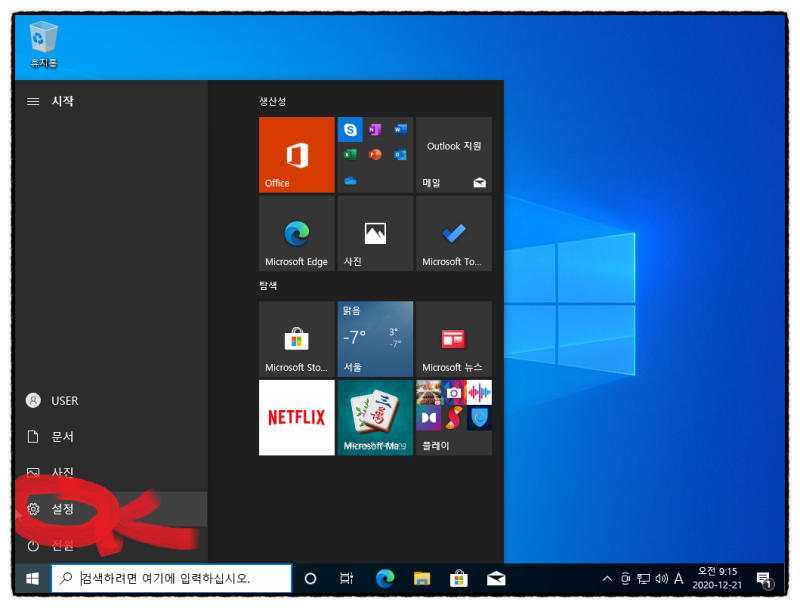
Task: Click the 탐색 group header
Action: [268, 286]
